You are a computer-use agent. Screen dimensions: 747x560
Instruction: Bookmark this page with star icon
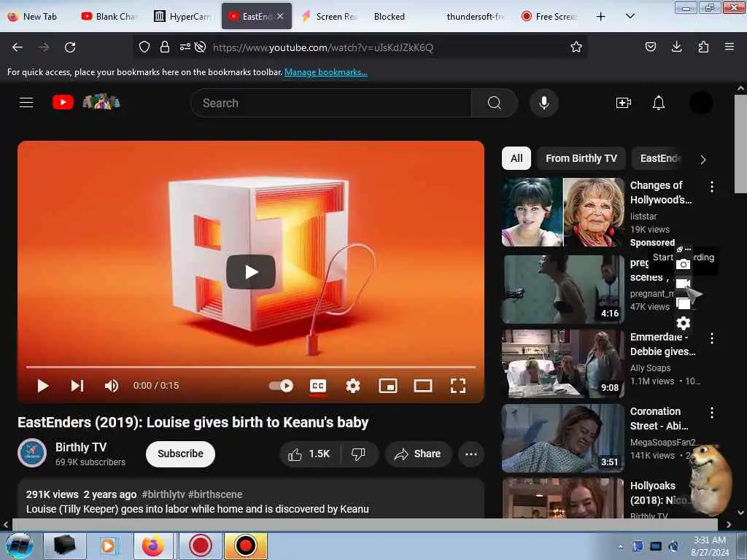[x=576, y=47]
